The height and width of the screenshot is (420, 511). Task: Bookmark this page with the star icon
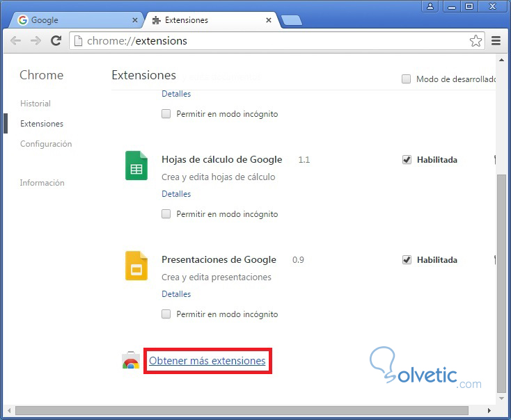[x=475, y=41]
